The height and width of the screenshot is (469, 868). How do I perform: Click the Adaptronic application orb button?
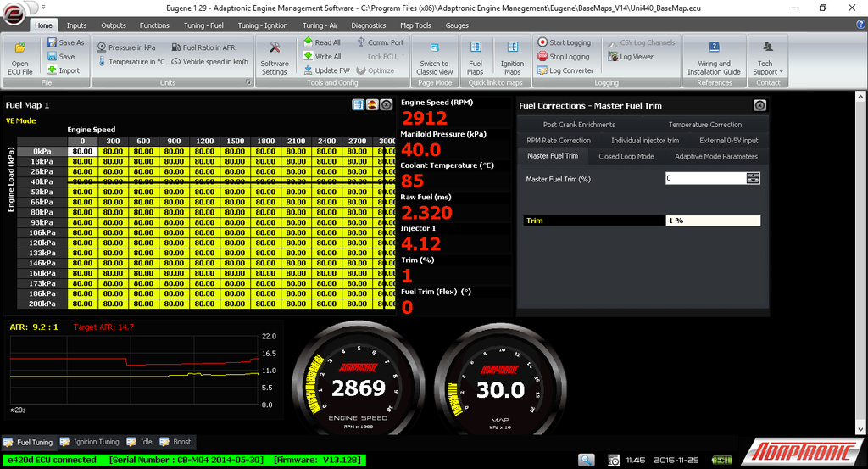coord(14,14)
